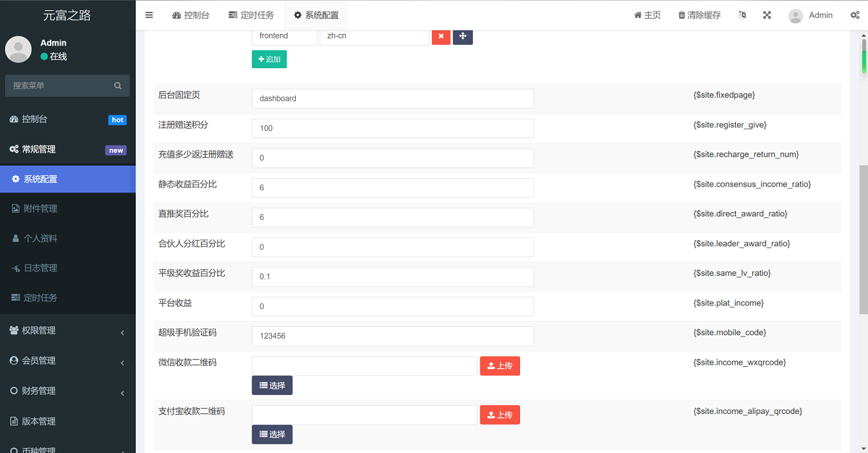Switch to the 定时任务 tab
Image resolution: width=868 pixels, height=453 pixels.
click(x=251, y=15)
